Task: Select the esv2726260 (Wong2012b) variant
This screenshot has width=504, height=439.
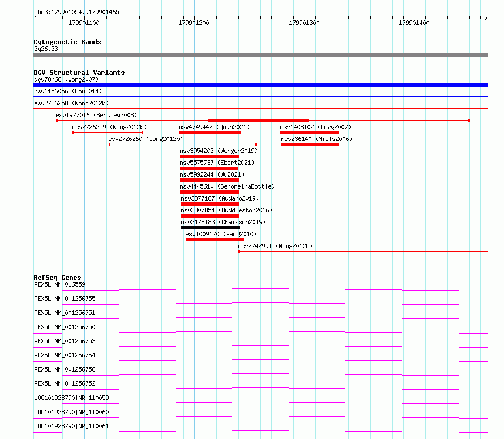Action: point(146,139)
